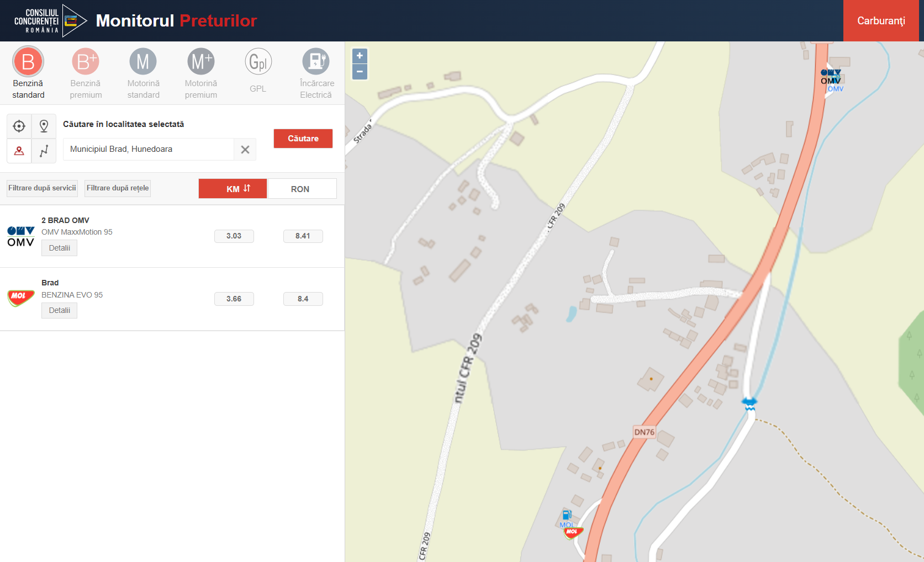Click the red area search icon
The image size is (924, 562).
pyautogui.click(x=19, y=151)
